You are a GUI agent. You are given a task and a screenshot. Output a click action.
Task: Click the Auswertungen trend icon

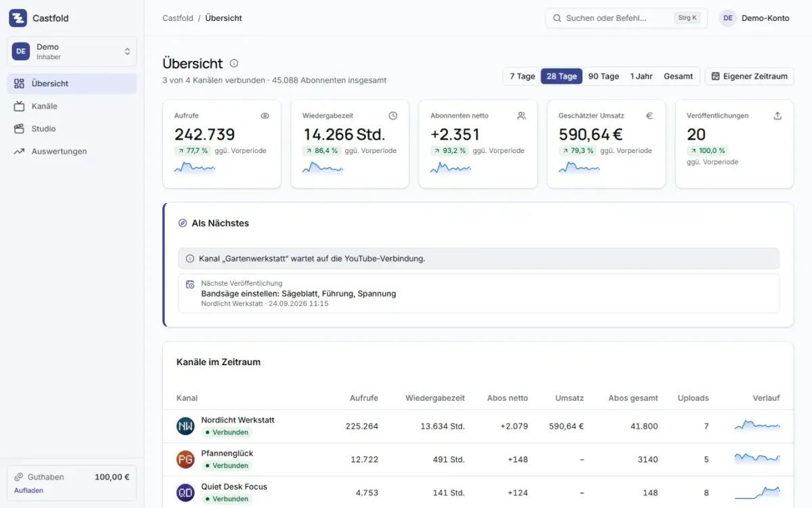pos(19,151)
